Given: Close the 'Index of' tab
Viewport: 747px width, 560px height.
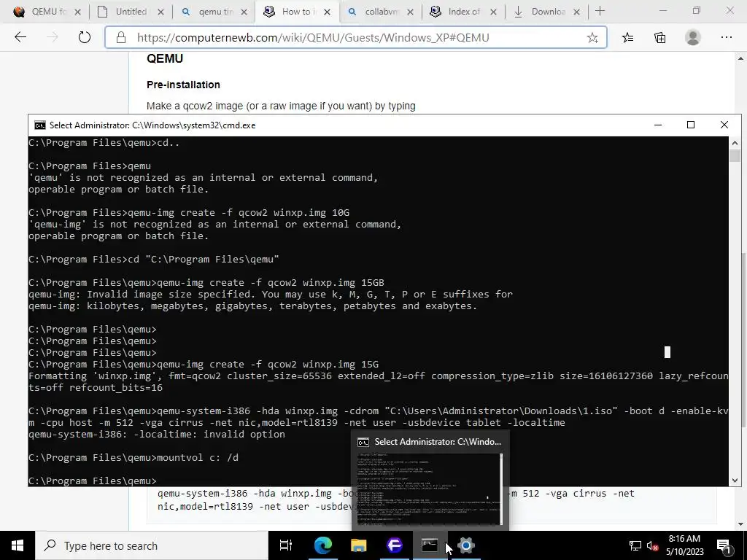Looking at the screenshot, I should (x=494, y=12).
